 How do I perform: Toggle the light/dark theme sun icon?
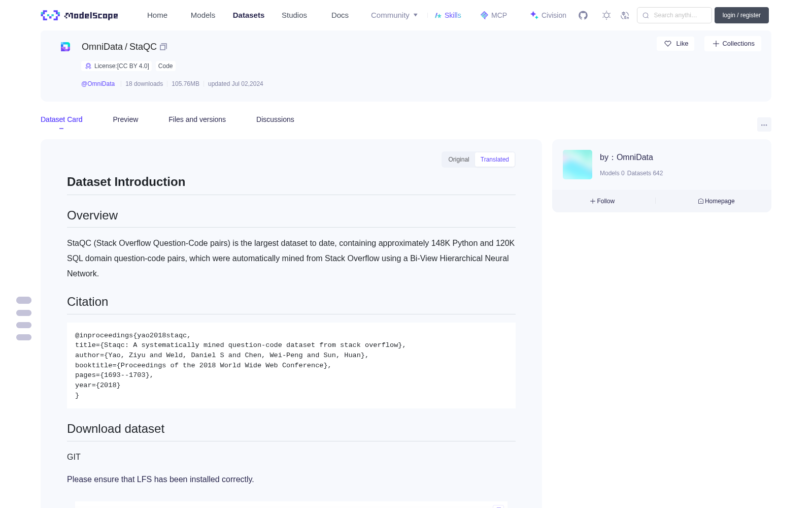tap(606, 15)
